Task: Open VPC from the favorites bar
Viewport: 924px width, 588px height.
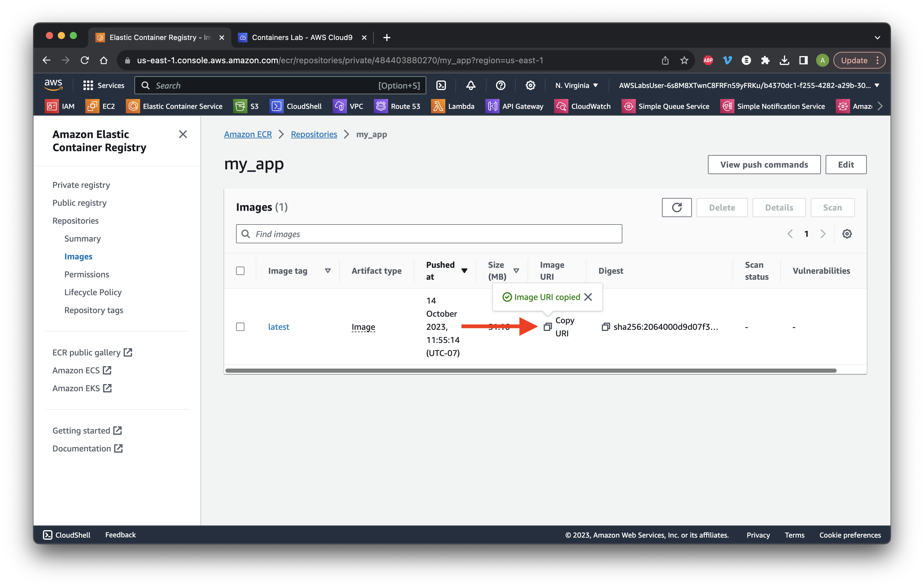Action: coord(348,106)
